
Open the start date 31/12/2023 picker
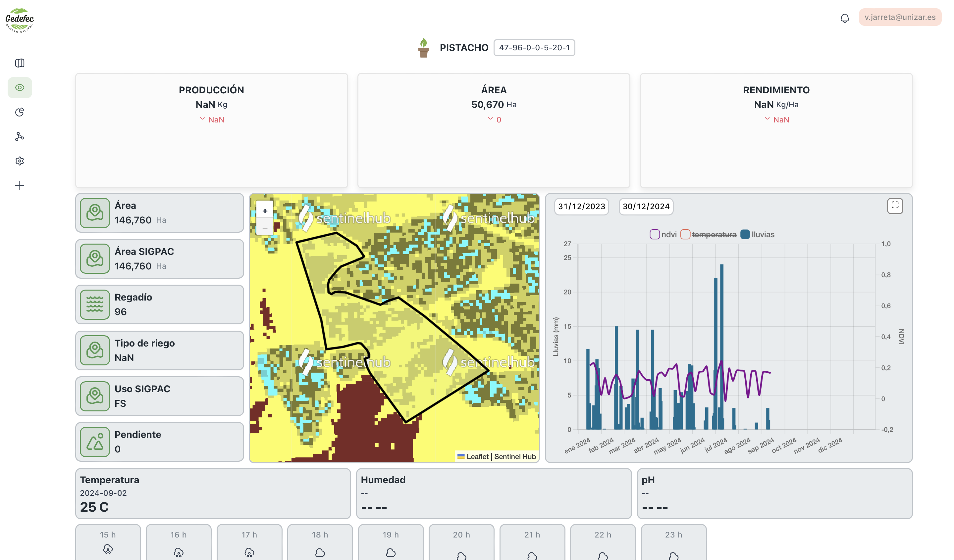click(581, 206)
